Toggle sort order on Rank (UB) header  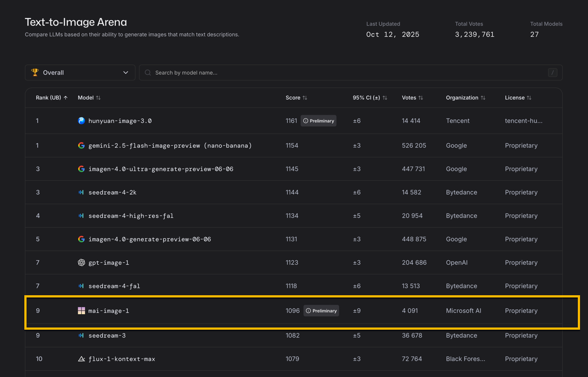pos(52,98)
